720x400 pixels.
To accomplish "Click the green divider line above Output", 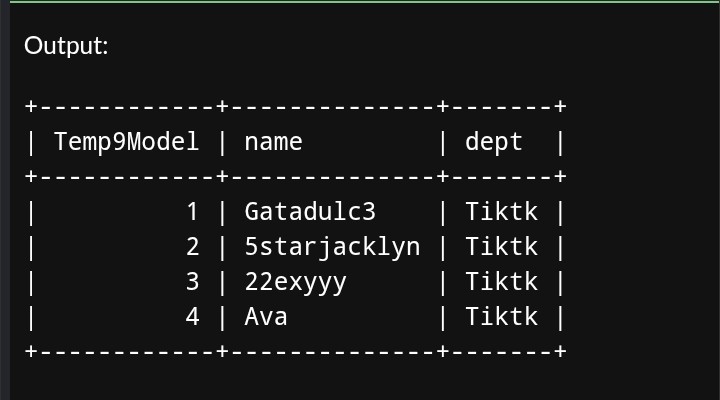I will click(360, 2).
